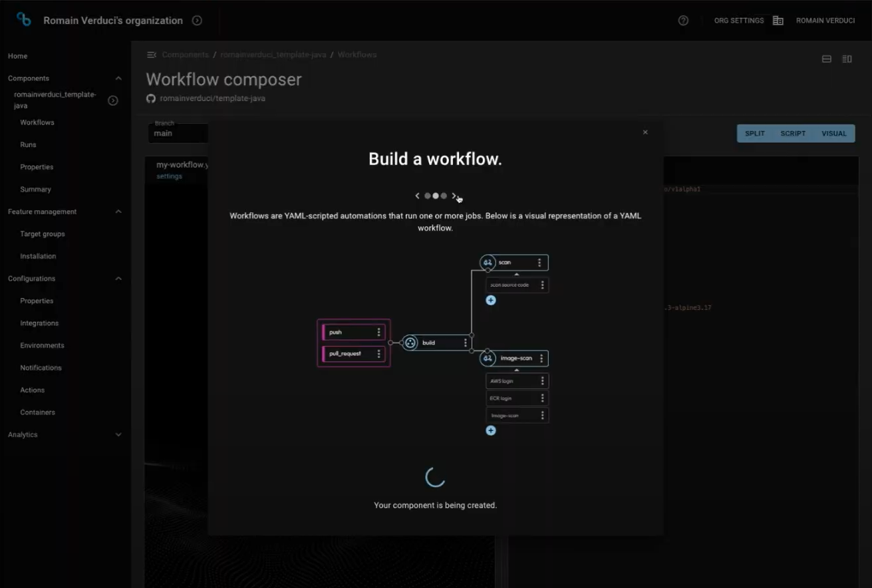The image size is (872, 588).
Task: Select the last carousel pagination dot
Action: pyautogui.click(x=444, y=196)
